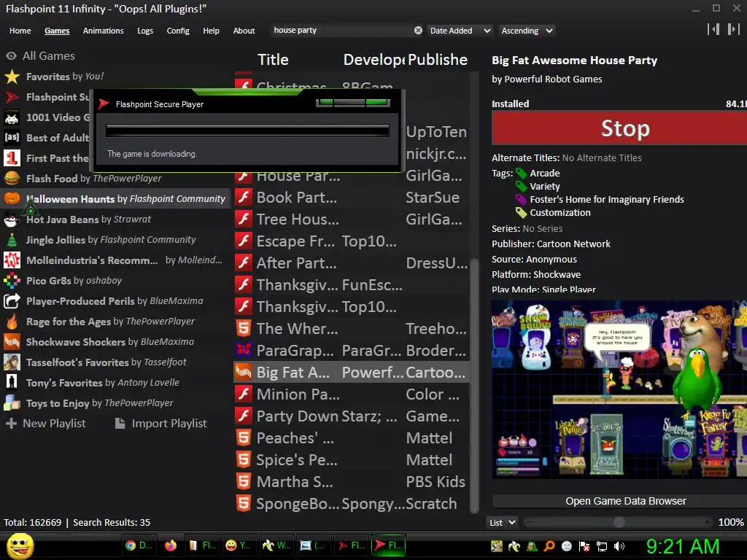Viewport: 747px width, 560px height.
Task: Click the game list vertical scrollbar
Action: pos(474,386)
